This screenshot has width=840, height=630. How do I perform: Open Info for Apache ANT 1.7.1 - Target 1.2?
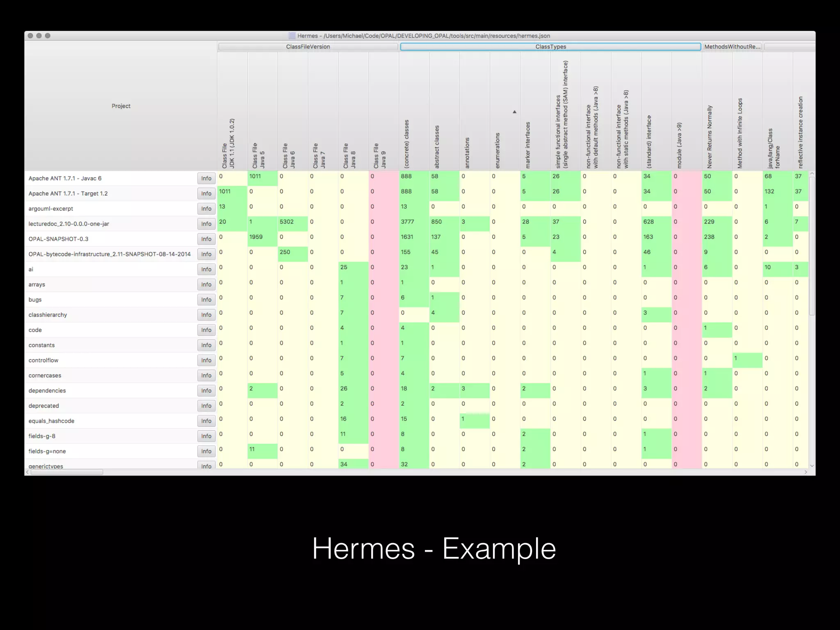pyautogui.click(x=206, y=194)
